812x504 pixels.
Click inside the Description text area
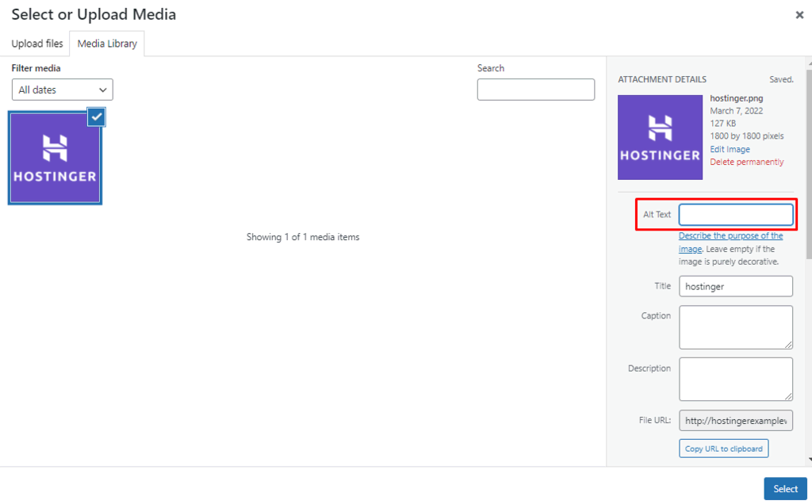point(736,379)
